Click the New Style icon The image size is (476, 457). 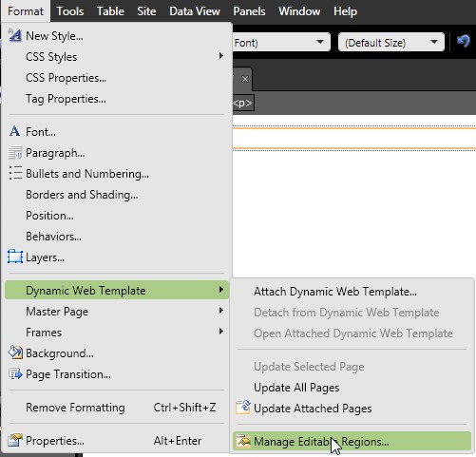[x=14, y=35]
